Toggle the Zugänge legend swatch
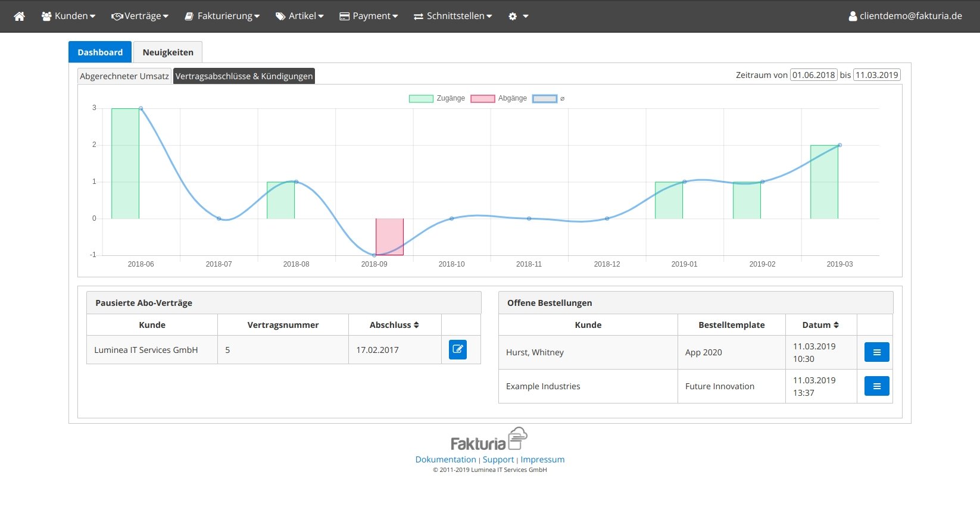This screenshot has width=980, height=513. point(421,99)
